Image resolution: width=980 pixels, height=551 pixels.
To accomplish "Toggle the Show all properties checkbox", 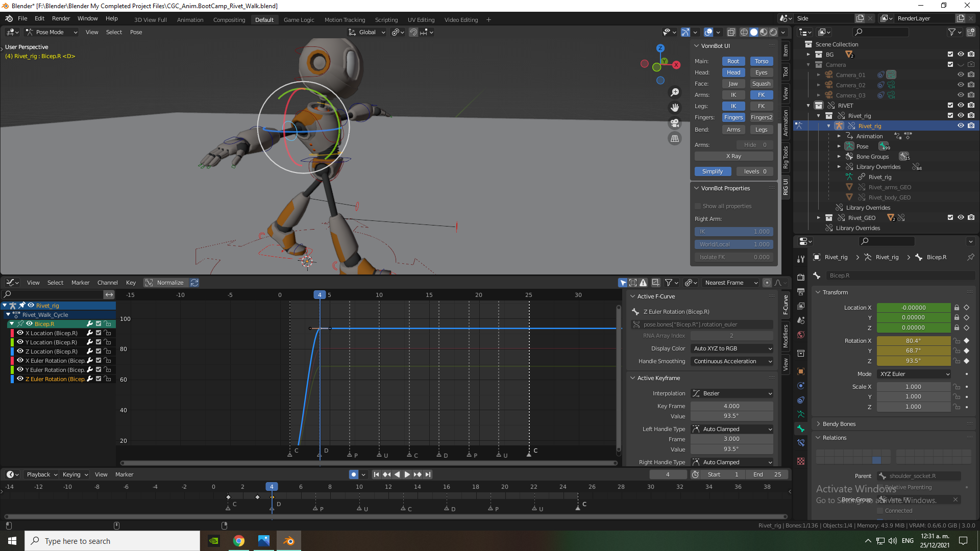I will 698,206.
